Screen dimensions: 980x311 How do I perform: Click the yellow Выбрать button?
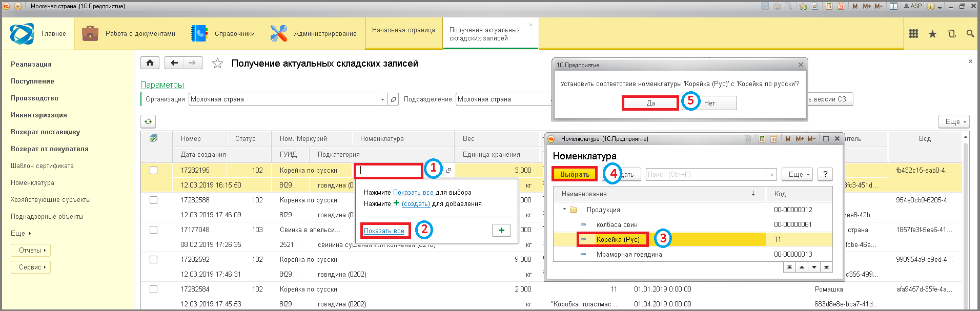[575, 174]
